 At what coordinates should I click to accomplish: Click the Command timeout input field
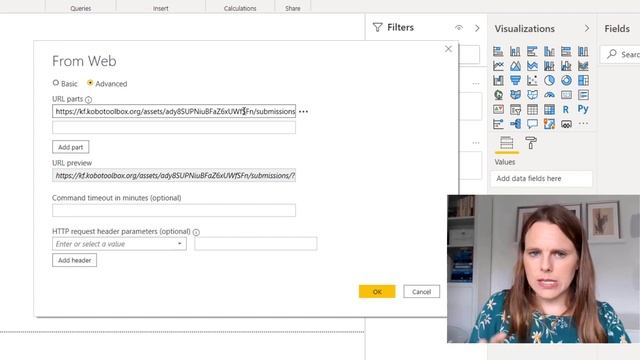(174, 210)
